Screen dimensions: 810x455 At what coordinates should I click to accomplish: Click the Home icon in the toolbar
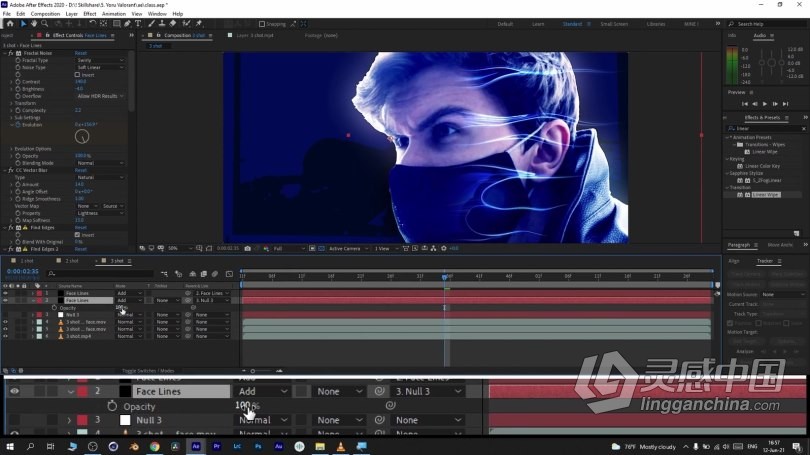pyautogui.click(x=10, y=24)
